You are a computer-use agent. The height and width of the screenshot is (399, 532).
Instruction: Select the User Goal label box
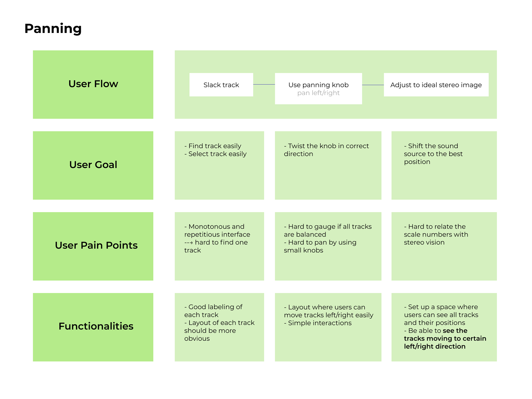[x=93, y=165]
